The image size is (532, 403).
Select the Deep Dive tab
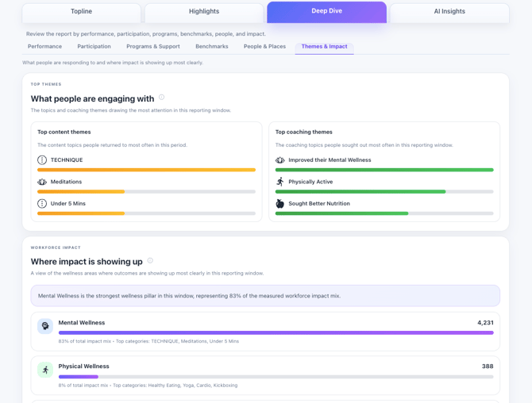pyautogui.click(x=326, y=12)
